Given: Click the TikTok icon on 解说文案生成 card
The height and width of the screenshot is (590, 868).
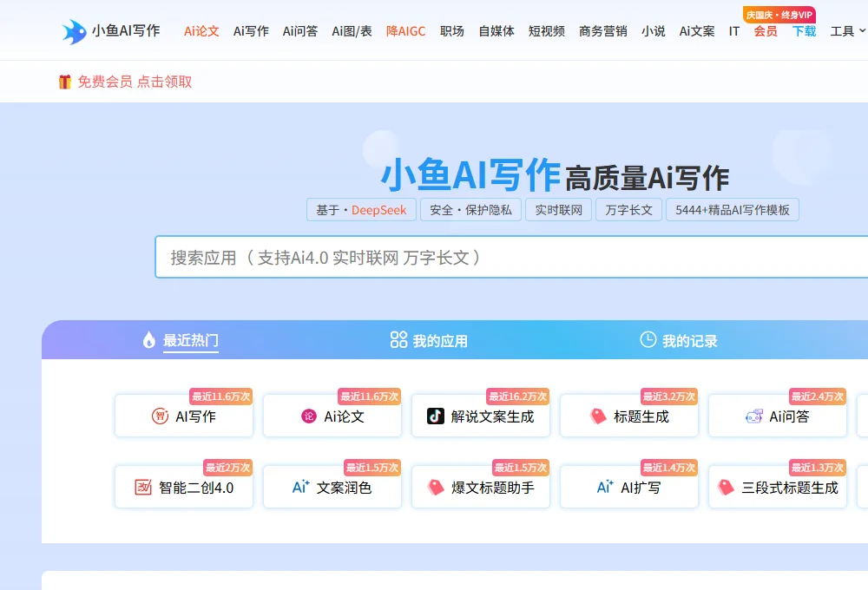Looking at the screenshot, I should pyautogui.click(x=436, y=416).
